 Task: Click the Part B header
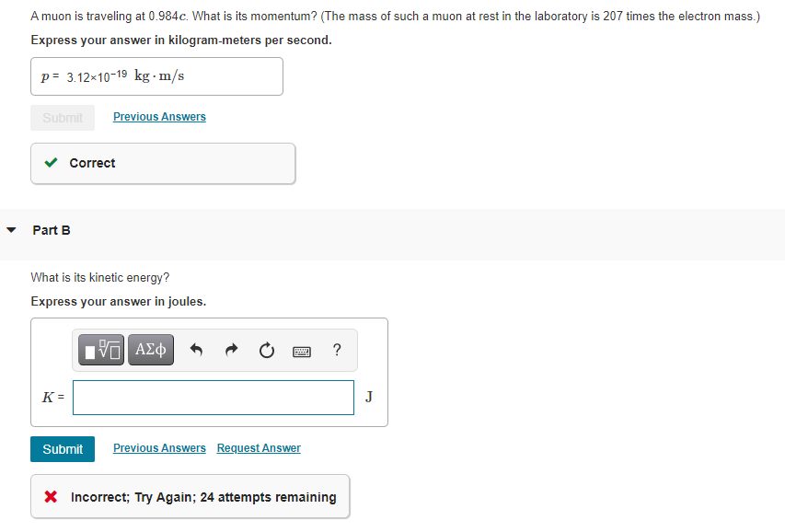pos(52,230)
